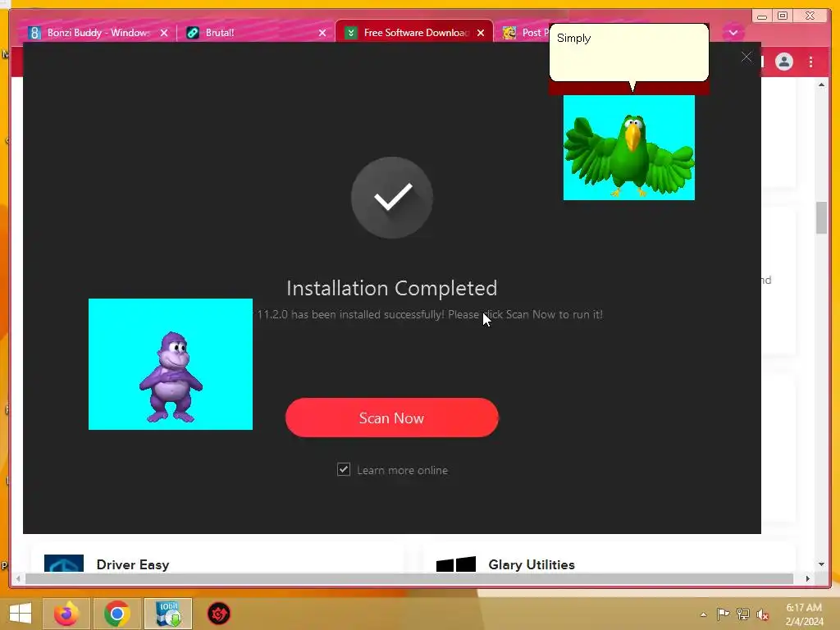Screen dimensions: 840x630
Task: Open the Action Center flag icon
Action: (723, 614)
